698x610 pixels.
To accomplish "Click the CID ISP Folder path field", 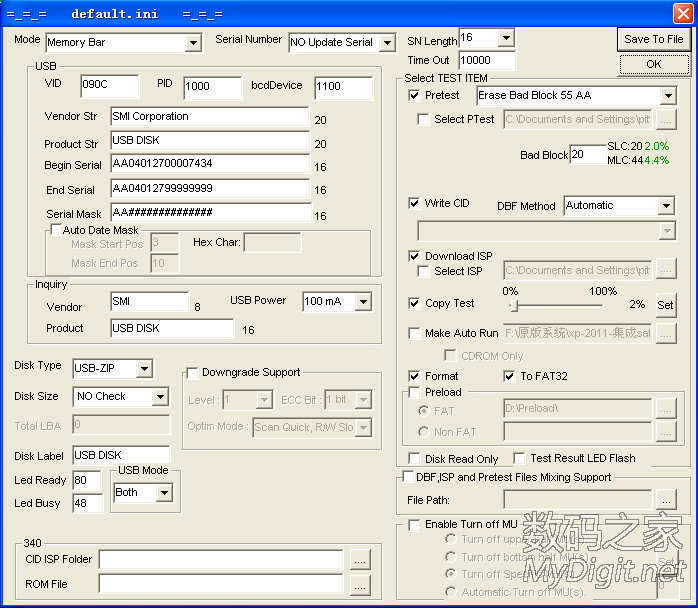I will pos(221,560).
